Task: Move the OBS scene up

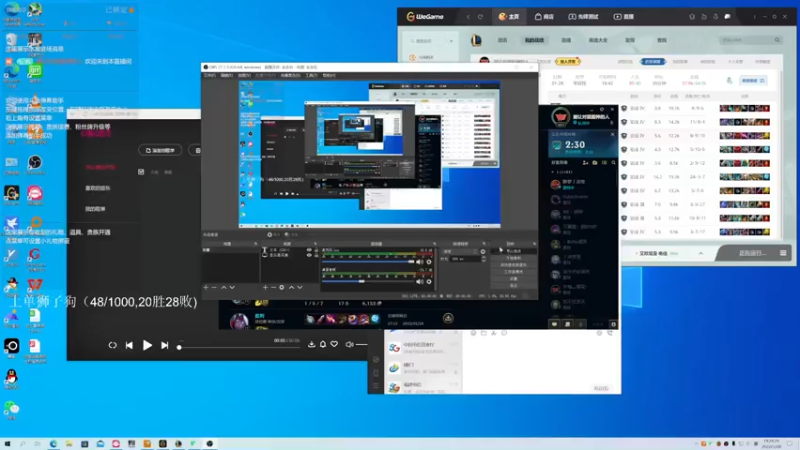Action: 223,288
